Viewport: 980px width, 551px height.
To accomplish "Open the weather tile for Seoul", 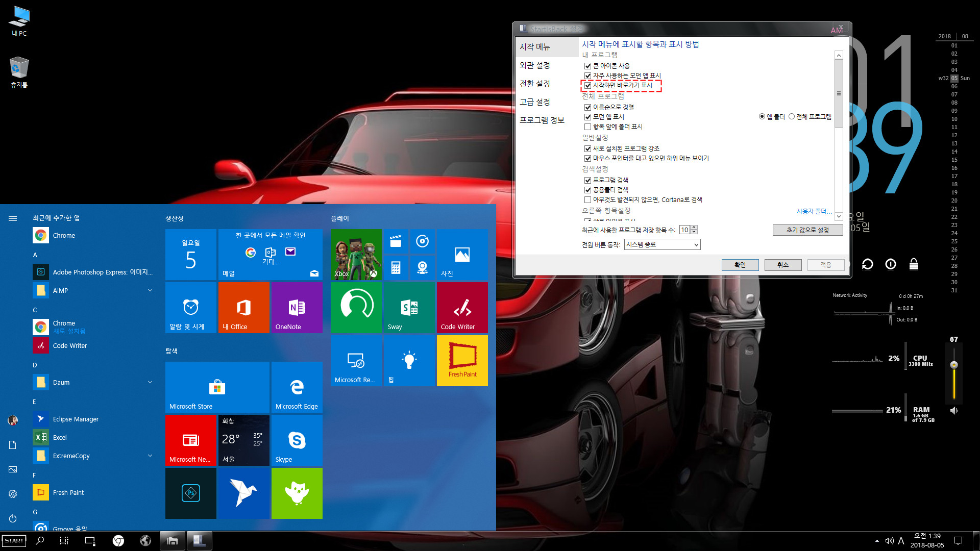I will [243, 440].
